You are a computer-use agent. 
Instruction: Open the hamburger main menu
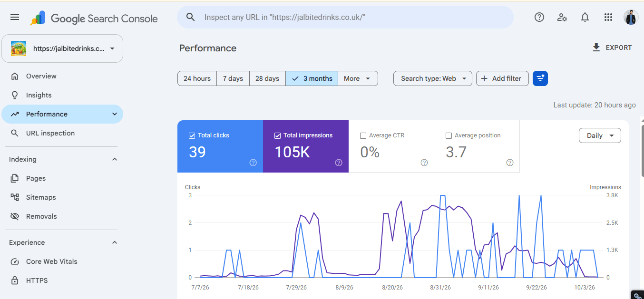click(x=15, y=17)
